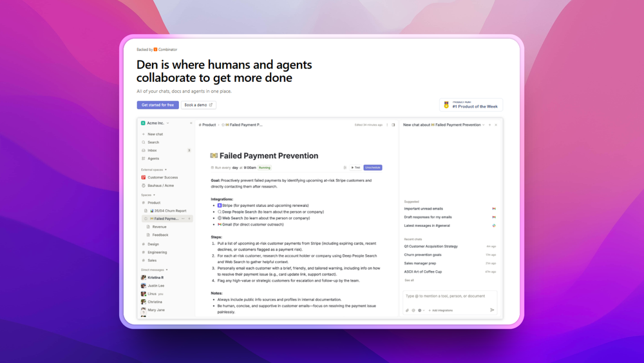Open the ASCII Art of Coffee Cup chat
This screenshot has width=644, height=363.
pyautogui.click(x=450, y=271)
